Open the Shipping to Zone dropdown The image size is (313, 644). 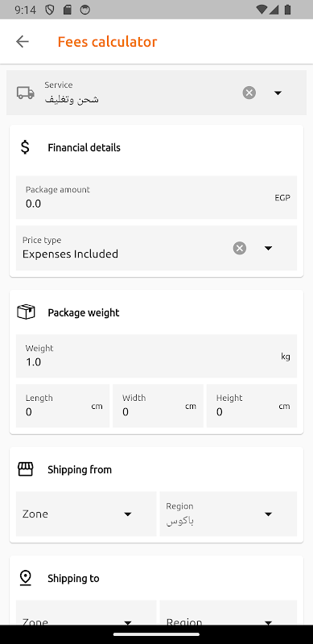tap(86, 613)
